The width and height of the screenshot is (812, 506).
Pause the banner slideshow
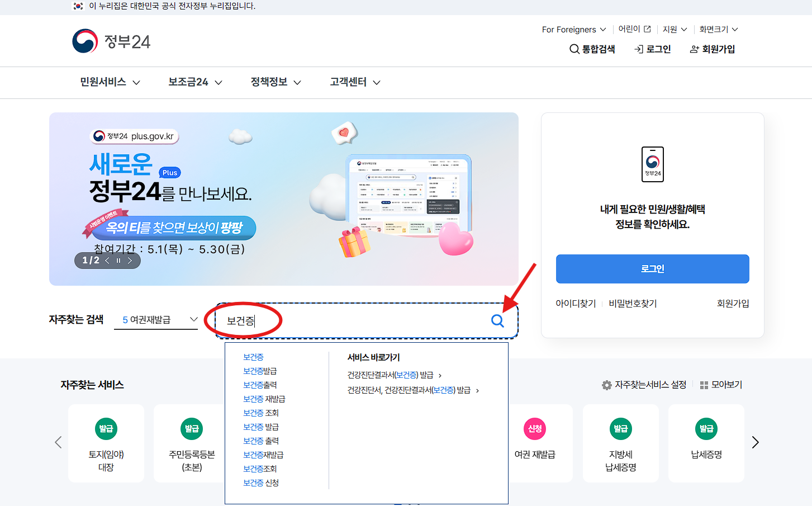tap(118, 261)
